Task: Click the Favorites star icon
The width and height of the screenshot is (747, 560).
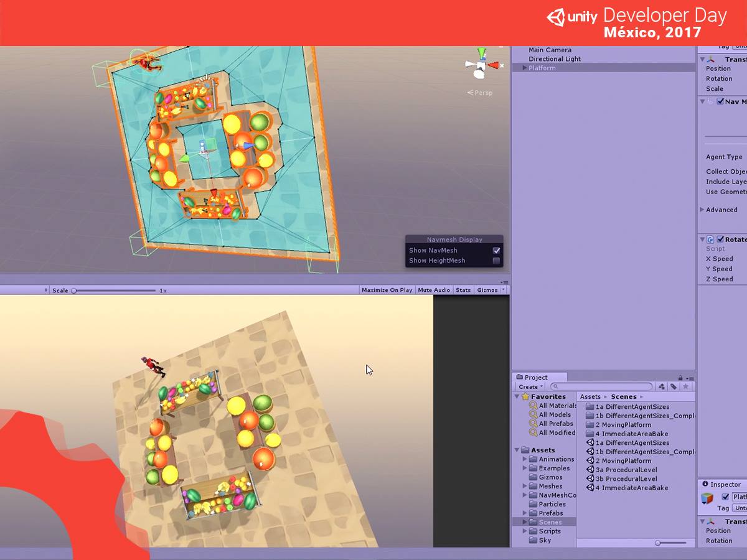Action: tap(525, 396)
